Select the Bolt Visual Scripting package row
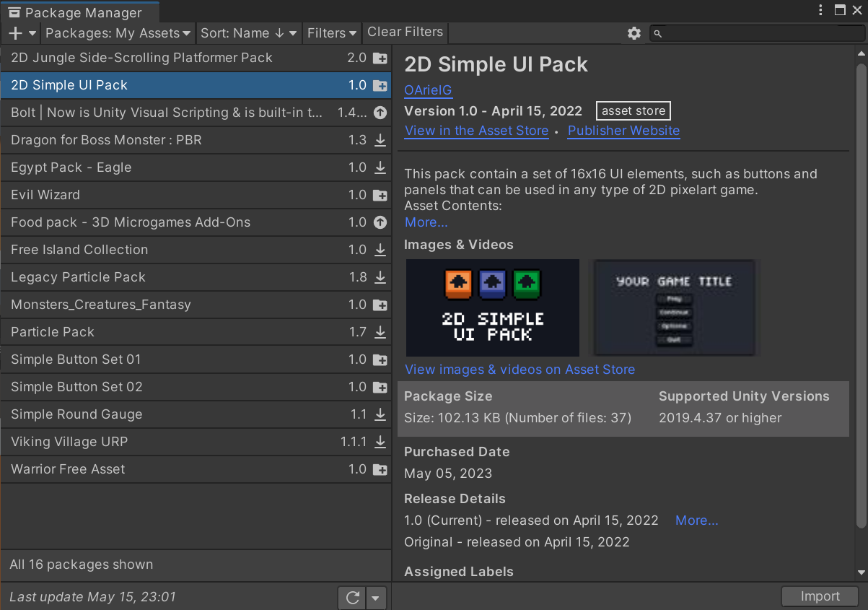 [196, 113]
